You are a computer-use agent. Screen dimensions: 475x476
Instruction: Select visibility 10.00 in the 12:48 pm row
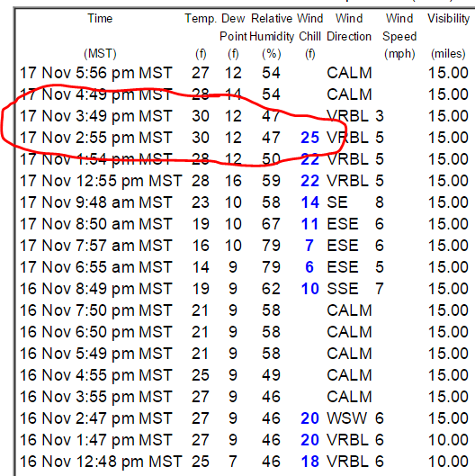click(x=448, y=462)
